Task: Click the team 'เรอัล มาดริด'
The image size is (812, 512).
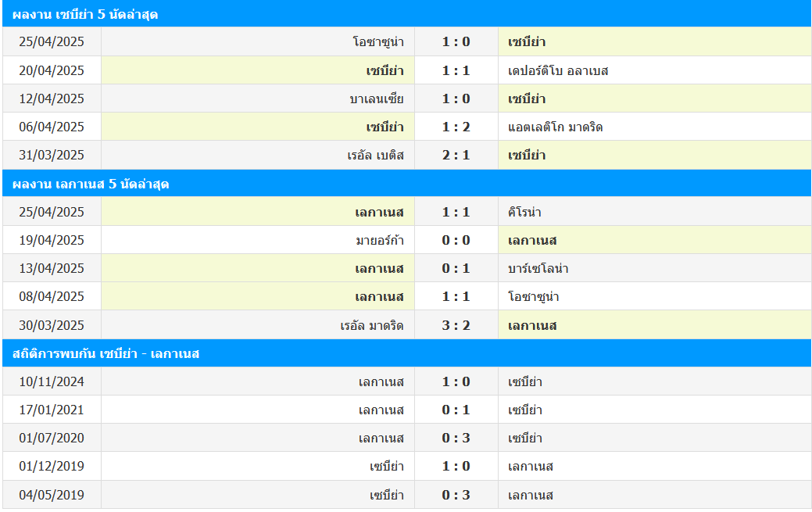Action: (372, 325)
